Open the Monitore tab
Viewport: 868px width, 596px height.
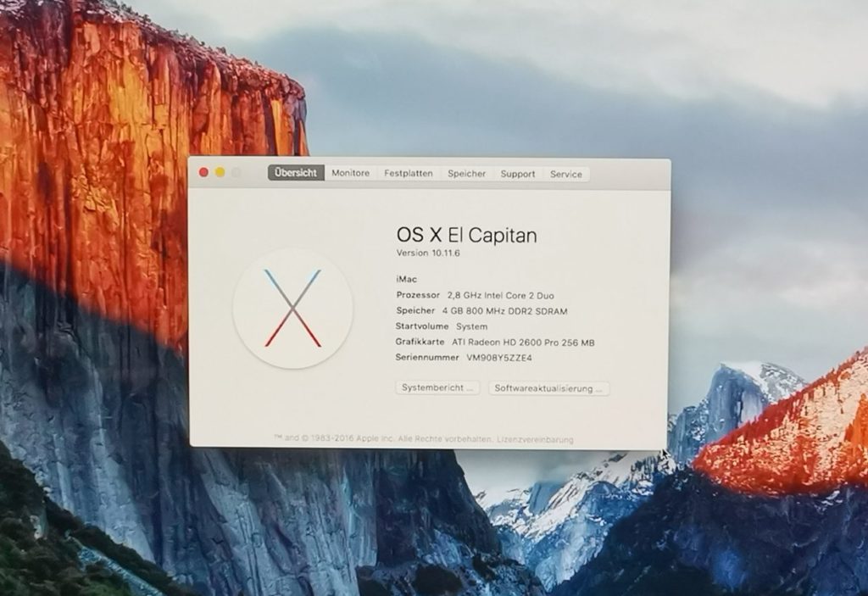350,173
